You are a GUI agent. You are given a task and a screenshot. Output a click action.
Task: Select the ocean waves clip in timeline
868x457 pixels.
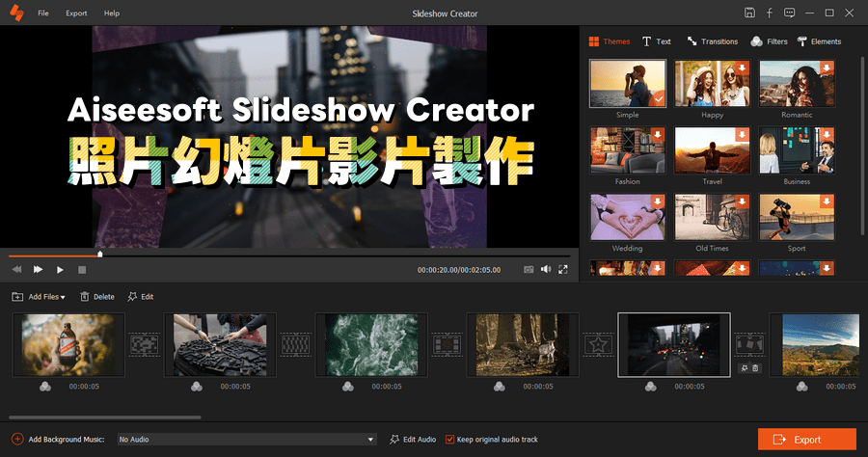coord(371,345)
